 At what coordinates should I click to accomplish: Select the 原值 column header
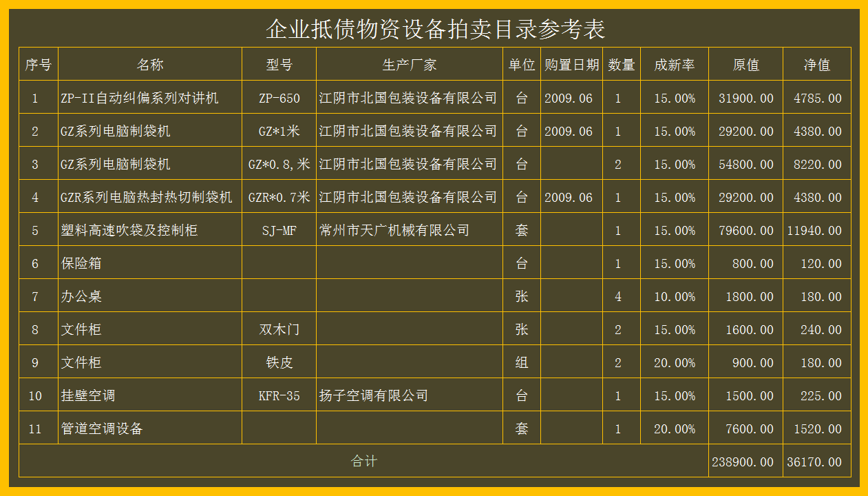tap(744, 65)
